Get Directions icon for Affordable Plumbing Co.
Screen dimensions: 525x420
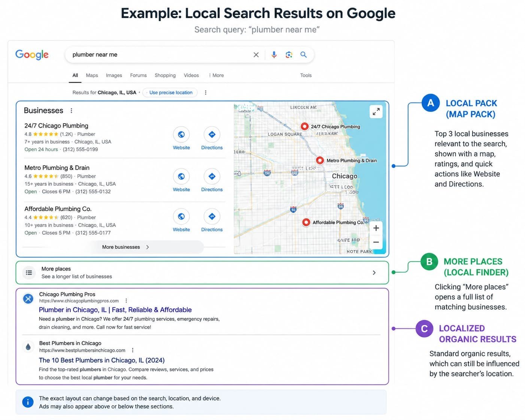pyautogui.click(x=212, y=216)
